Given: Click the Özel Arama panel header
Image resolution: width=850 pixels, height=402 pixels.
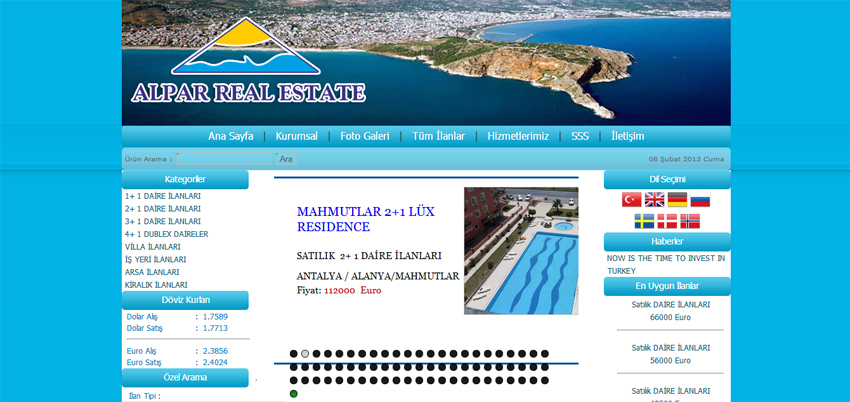Looking at the screenshot, I should coord(185,378).
